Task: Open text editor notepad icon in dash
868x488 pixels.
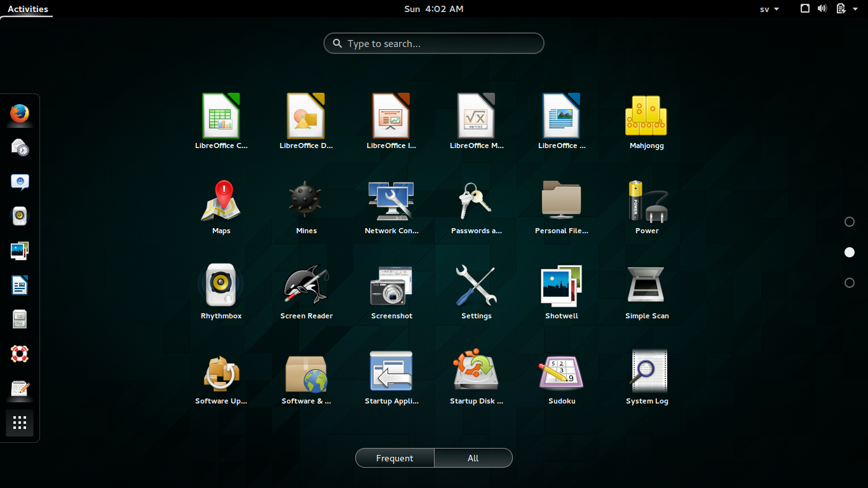Action: [20, 388]
